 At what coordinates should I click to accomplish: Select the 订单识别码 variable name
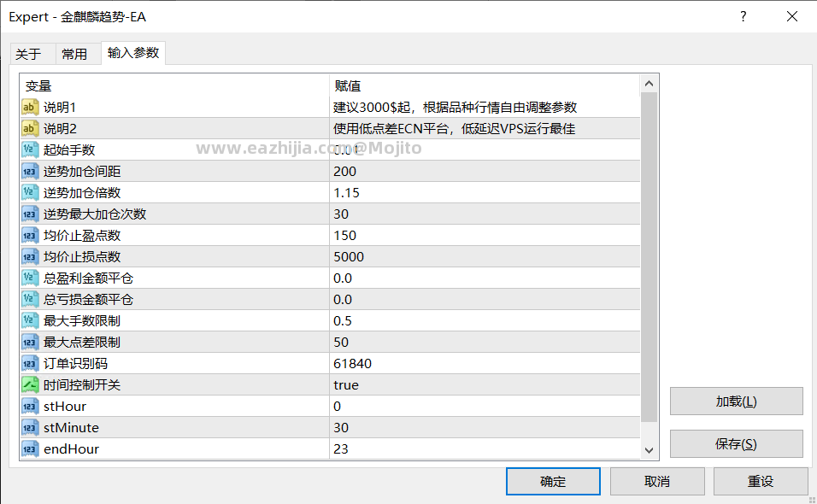(75, 363)
